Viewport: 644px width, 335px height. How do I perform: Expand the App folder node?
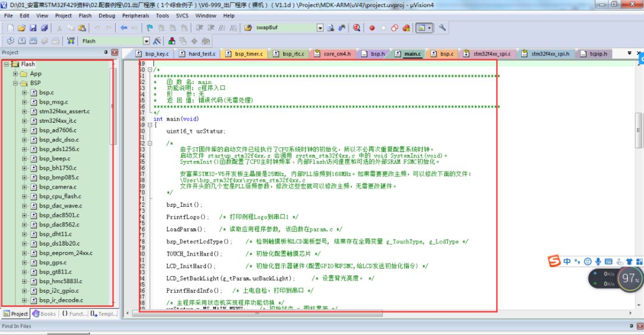point(15,74)
